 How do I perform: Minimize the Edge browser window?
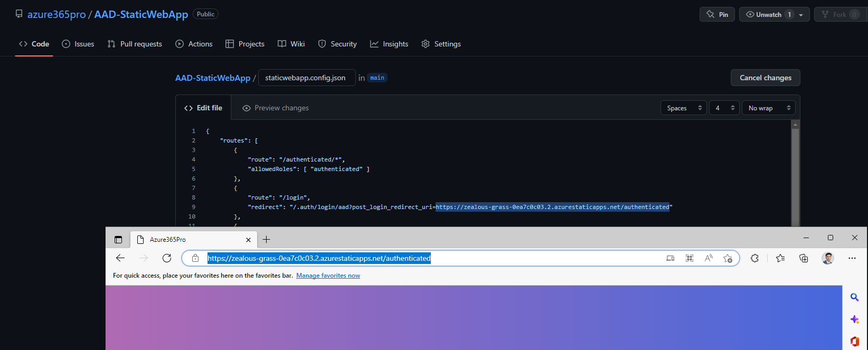(x=806, y=238)
